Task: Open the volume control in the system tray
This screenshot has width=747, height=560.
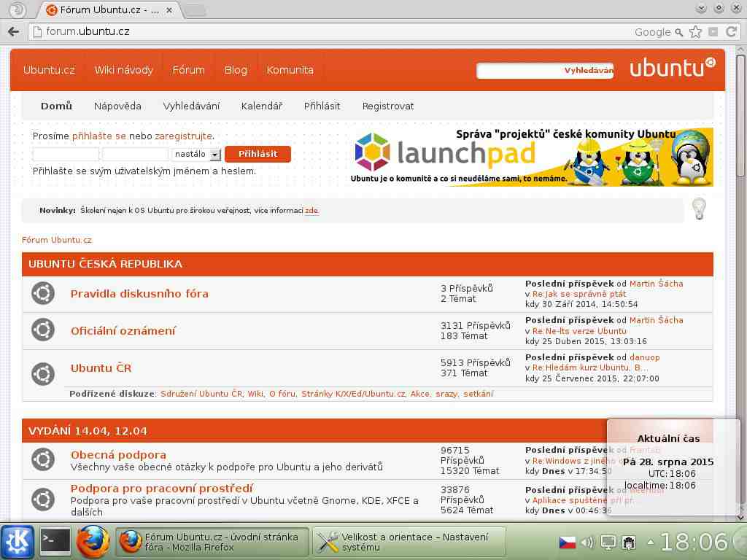Action: point(587,542)
